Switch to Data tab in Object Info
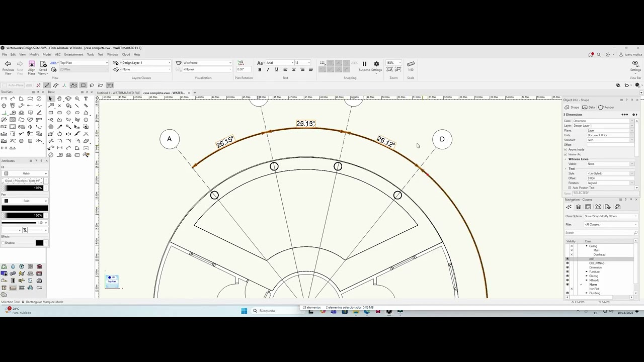644x362 pixels. pyautogui.click(x=589, y=107)
